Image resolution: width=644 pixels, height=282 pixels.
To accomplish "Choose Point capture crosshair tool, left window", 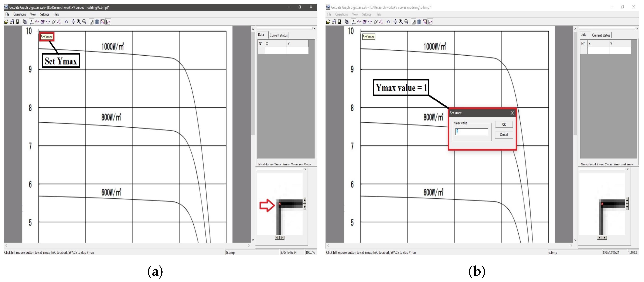I will coord(48,22).
